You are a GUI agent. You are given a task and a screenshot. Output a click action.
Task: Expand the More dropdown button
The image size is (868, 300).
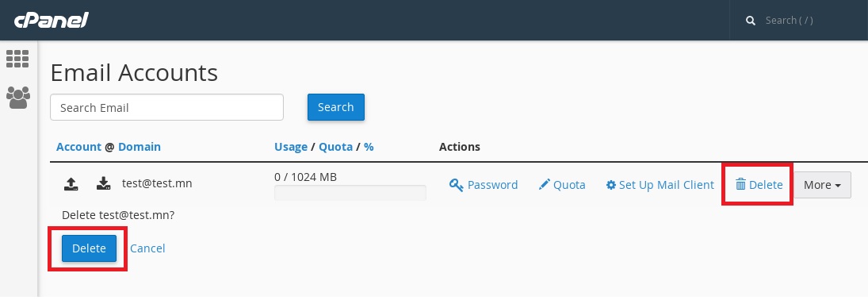coord(823,185)
